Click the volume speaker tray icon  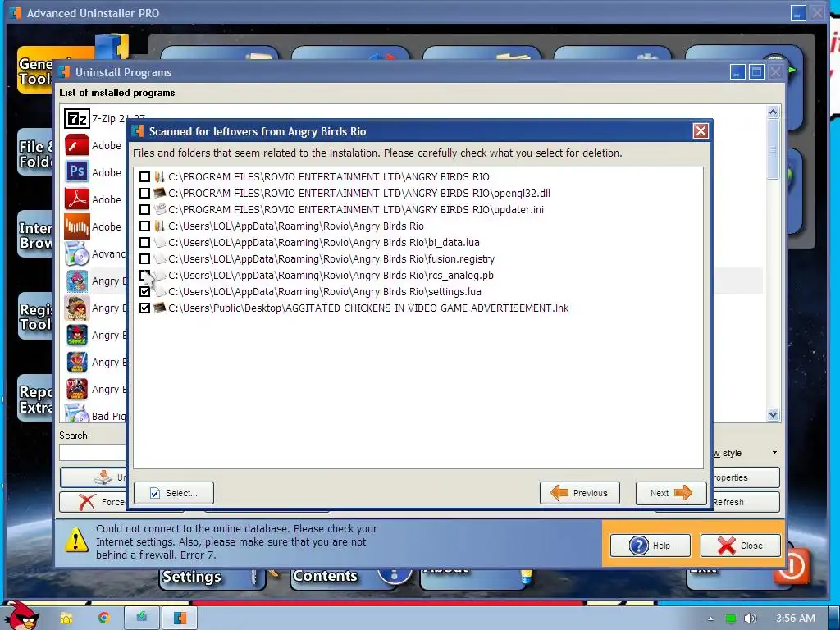click(x=751, y=619)
